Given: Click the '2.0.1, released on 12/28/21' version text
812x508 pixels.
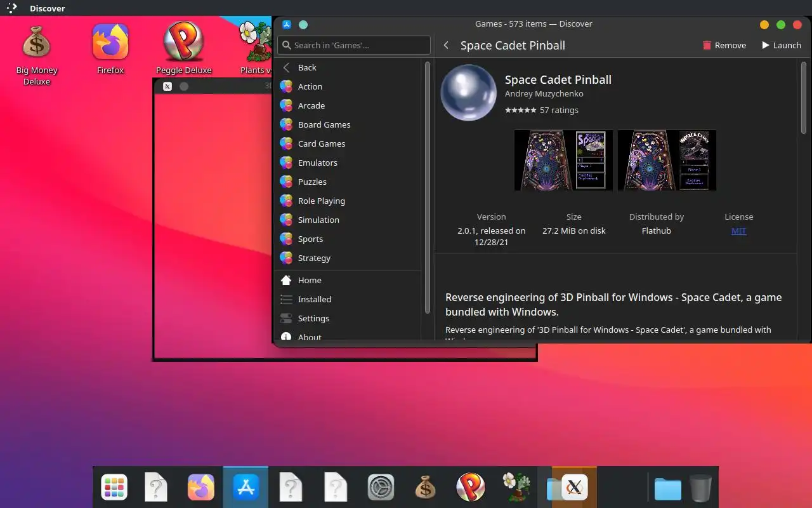Looking at the screenshot, I should pyautogui.click(x=491, y=236).
